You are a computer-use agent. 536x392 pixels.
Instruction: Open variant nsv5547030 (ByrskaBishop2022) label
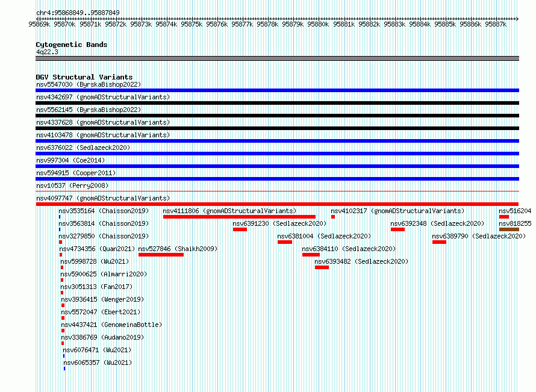click(89, 84)
